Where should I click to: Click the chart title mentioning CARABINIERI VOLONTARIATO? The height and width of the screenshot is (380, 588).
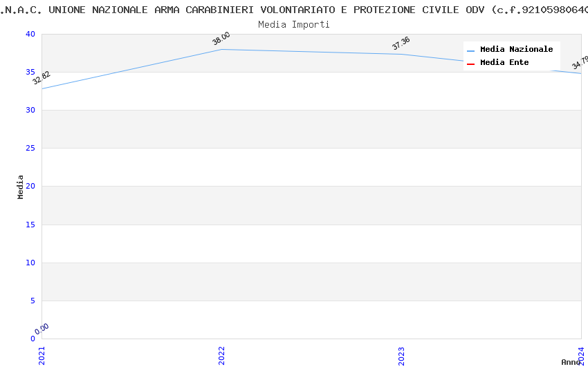[x=294, y=10]
